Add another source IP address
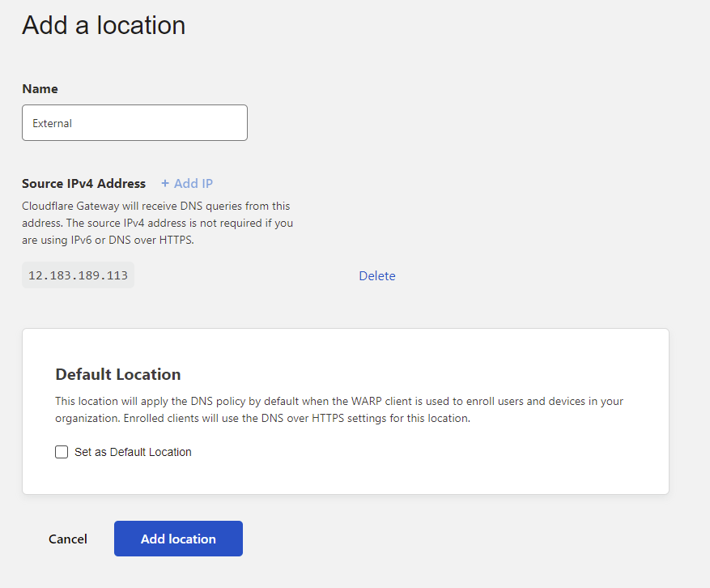The width and height of the screenshot is (710, 588). point(187,184)
